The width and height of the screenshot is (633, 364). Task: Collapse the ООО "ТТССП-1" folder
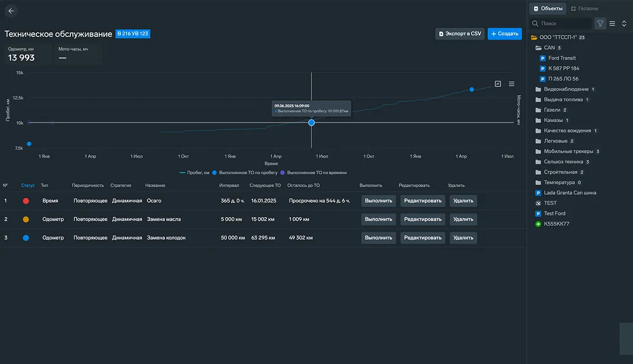point(534,37)
